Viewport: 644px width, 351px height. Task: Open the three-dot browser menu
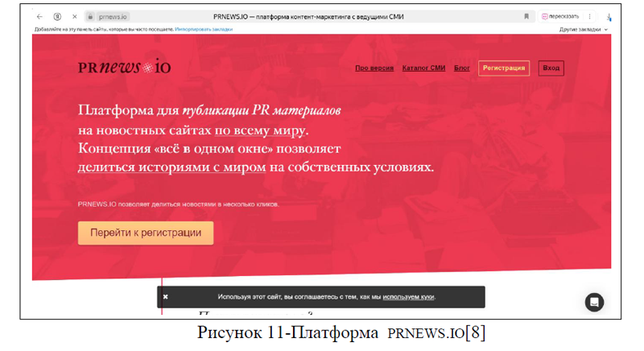pos(589,17)
